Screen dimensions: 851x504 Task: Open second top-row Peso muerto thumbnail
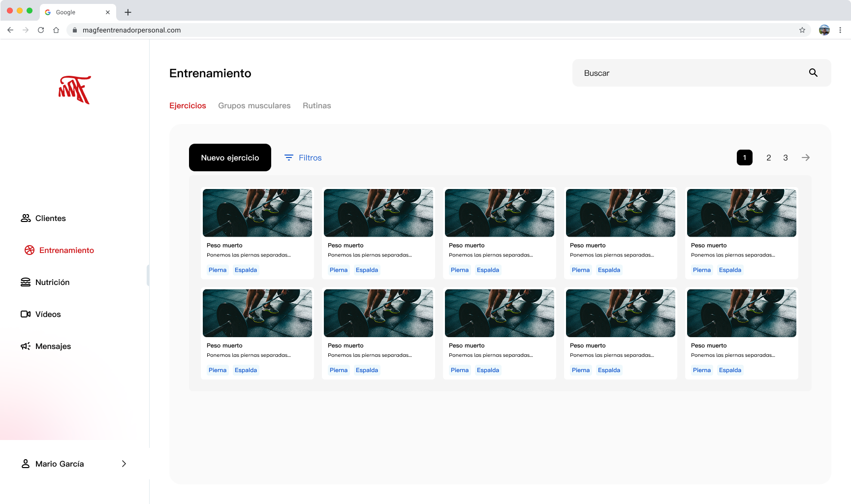(378, 213)
